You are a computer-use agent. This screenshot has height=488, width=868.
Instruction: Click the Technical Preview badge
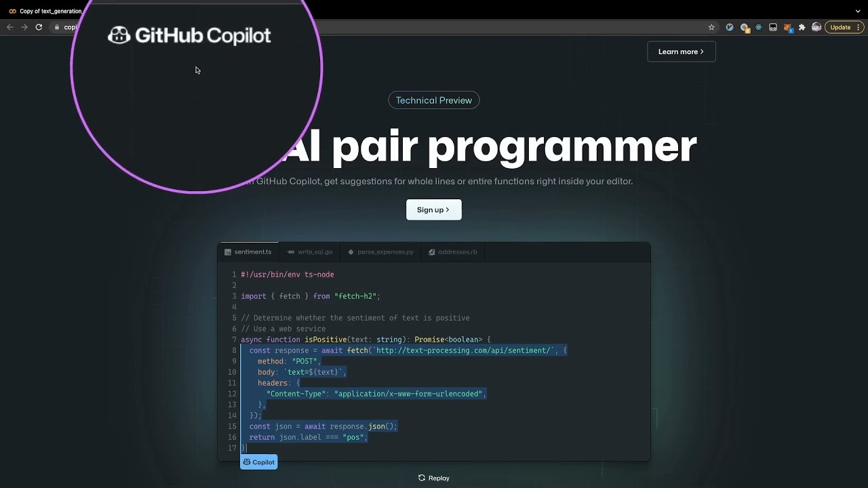(434, 100)
